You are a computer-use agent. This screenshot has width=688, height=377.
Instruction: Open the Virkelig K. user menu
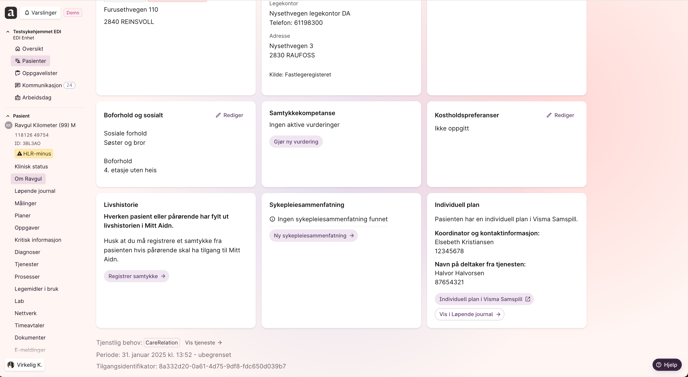pyautogui.click(x=25, y=365)
